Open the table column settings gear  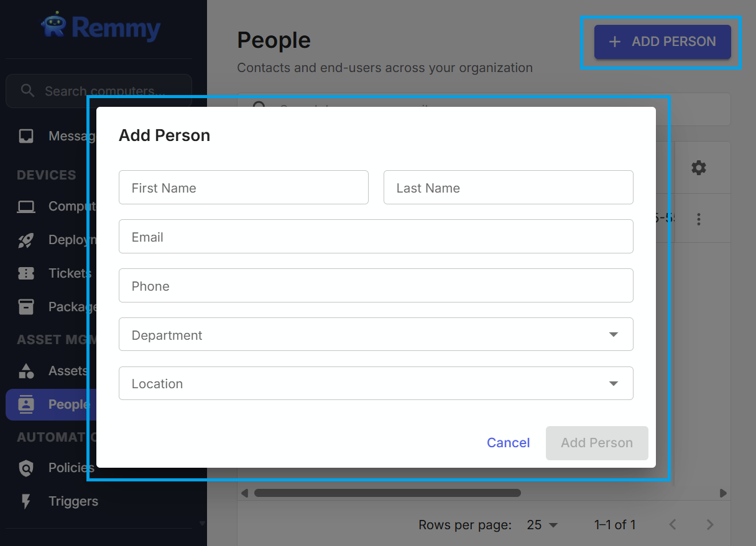pos(699,167)
